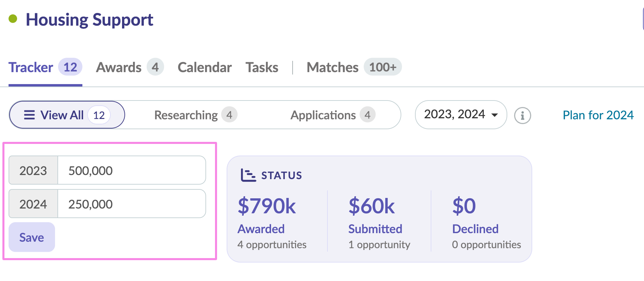This screenshot has height=281, width=644.
Task: Go to the Calendar tab
Action: click(204, 67)
